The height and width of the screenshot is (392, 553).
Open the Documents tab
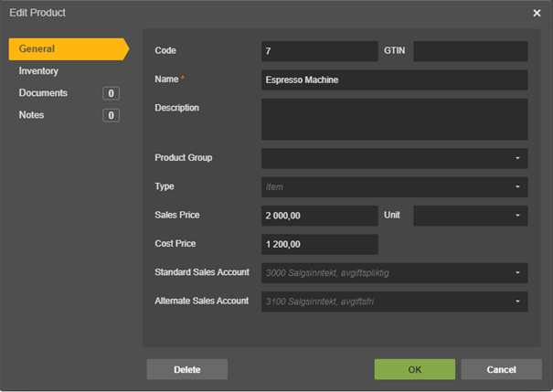(43, 93)
